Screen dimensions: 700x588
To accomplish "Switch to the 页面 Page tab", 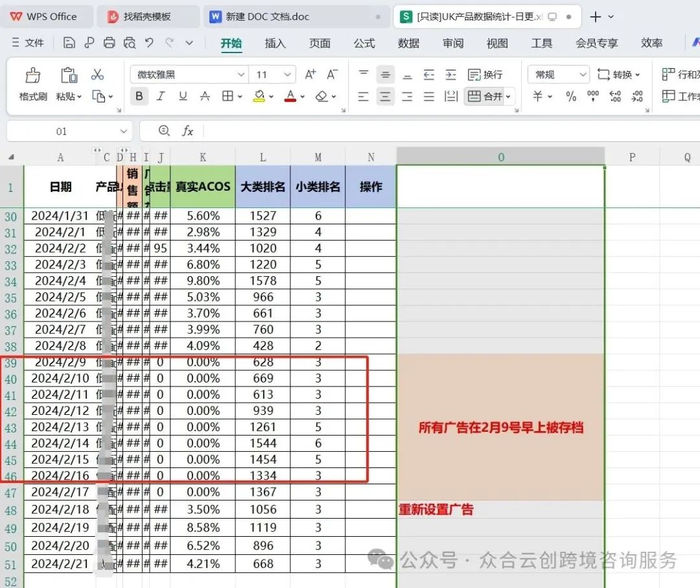I will (320, 43).
